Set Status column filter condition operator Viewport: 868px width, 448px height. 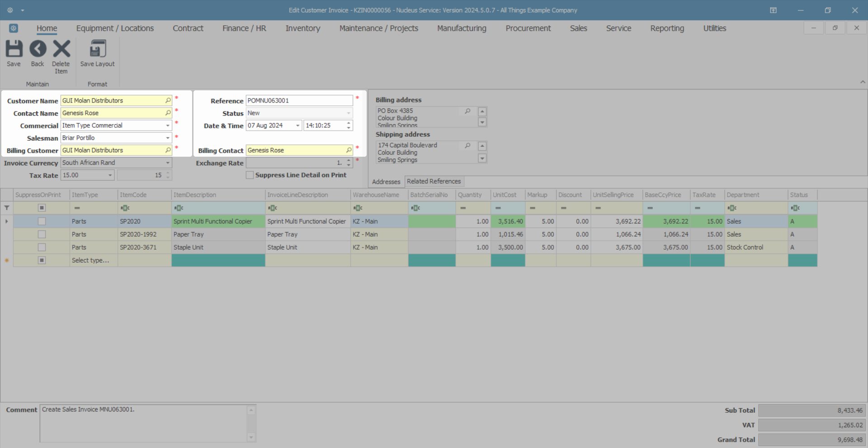coord(795,208)
